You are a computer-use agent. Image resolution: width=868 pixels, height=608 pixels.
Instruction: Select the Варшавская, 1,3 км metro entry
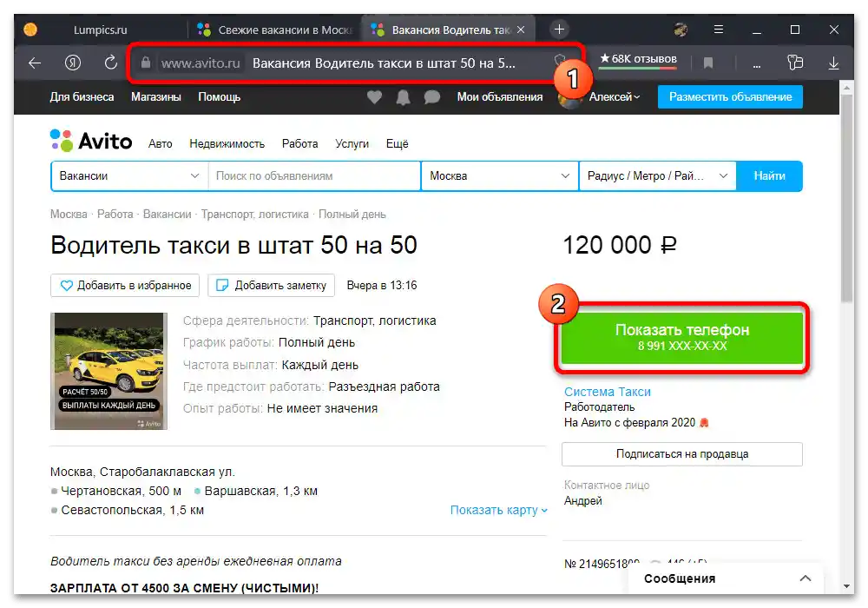(x=256, y=491)
